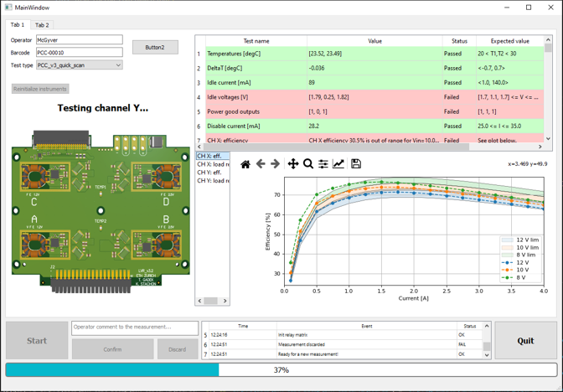Reset plot view with Home icon

[x=245, y=164]
